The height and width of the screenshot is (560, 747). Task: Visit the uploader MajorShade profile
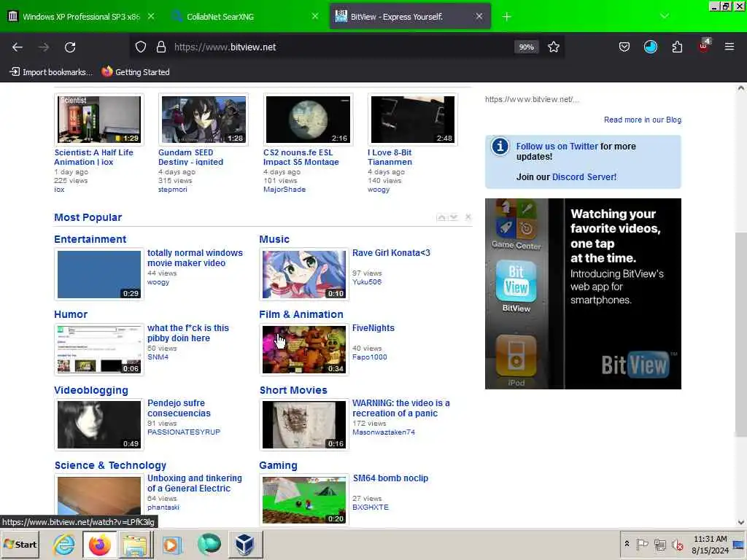click(x=285, y=190)
